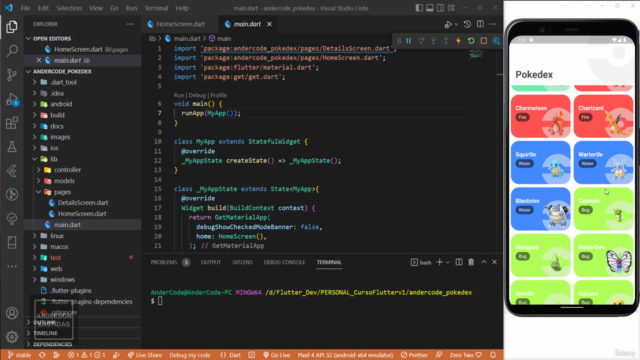The width and height of the screenshot is (640, 360).
Task: Toggle Primary Side Bar layout icon
Action: pyautogui.click(x=419, y=8)
